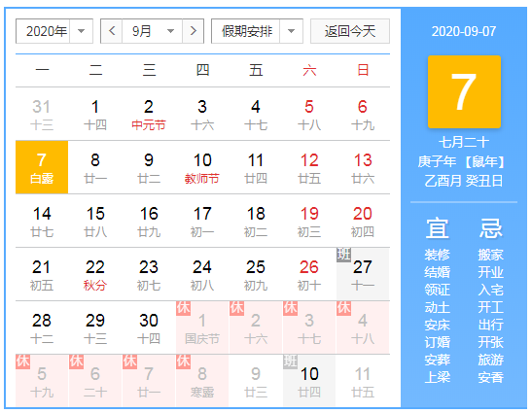Select September 30 十四
This screenshot has width=532, height=413.
pos(149,327)
